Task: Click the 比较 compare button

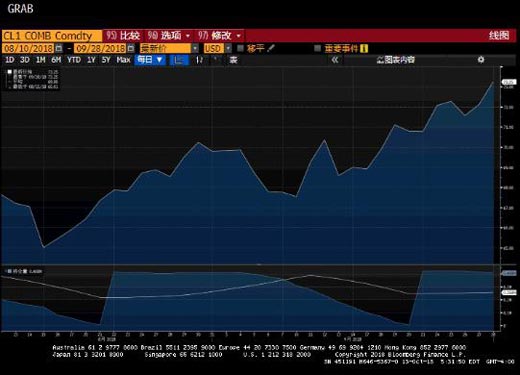Action: [124, 35]
